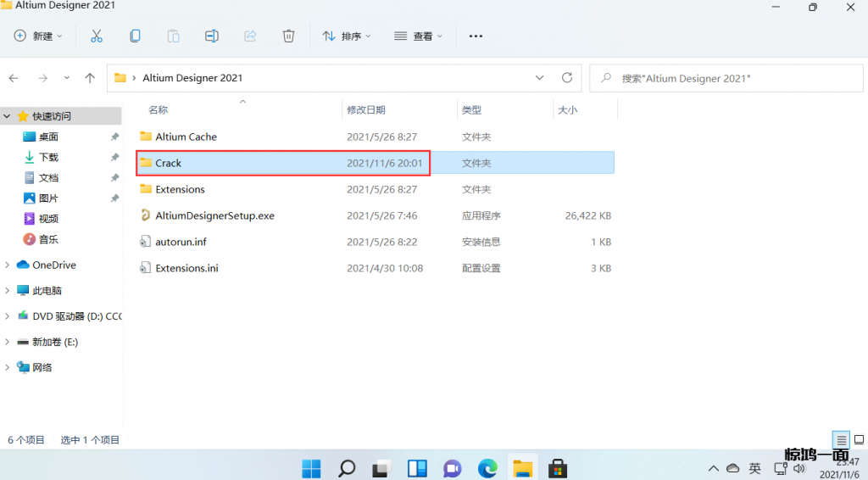Image resolution: width=868 pixels, height=480 pixels.
Task: Open the Windows Start menu
Action: click(311, 468)
